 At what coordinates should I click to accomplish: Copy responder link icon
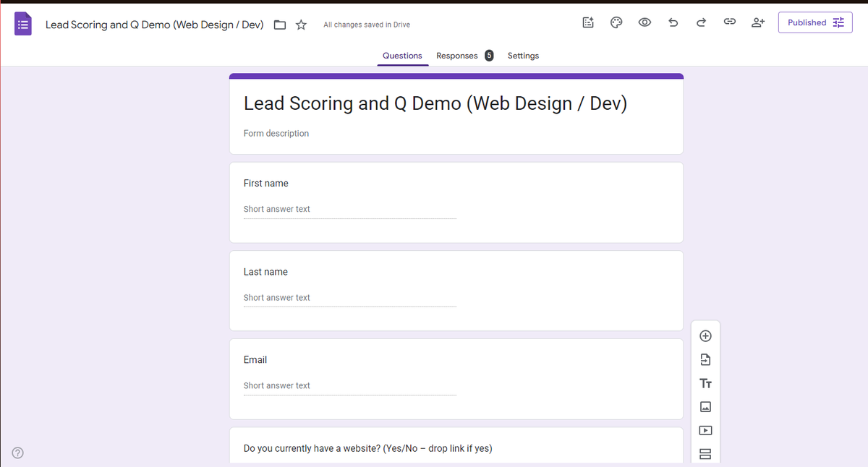[730, 22]
